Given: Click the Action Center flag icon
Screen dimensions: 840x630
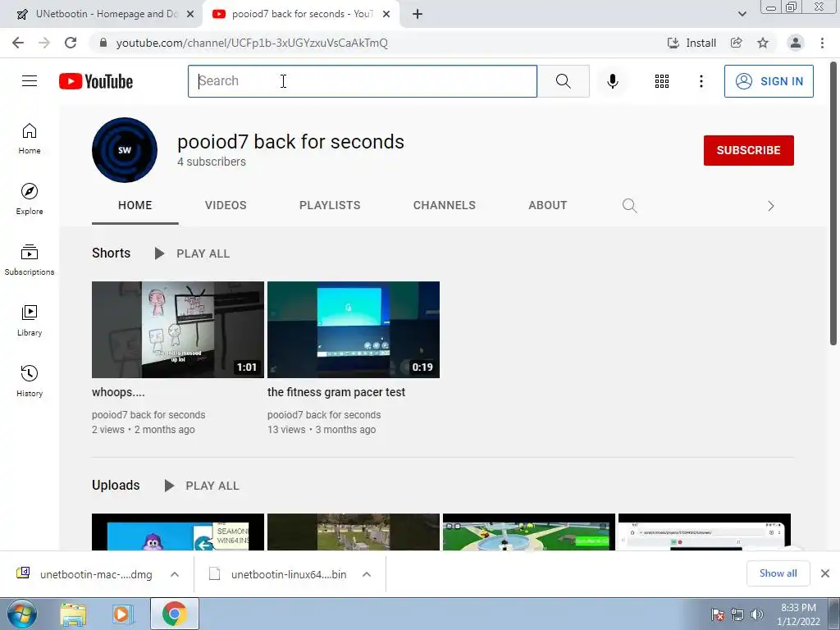Looking at the screenshot, I should coord(718,614).
